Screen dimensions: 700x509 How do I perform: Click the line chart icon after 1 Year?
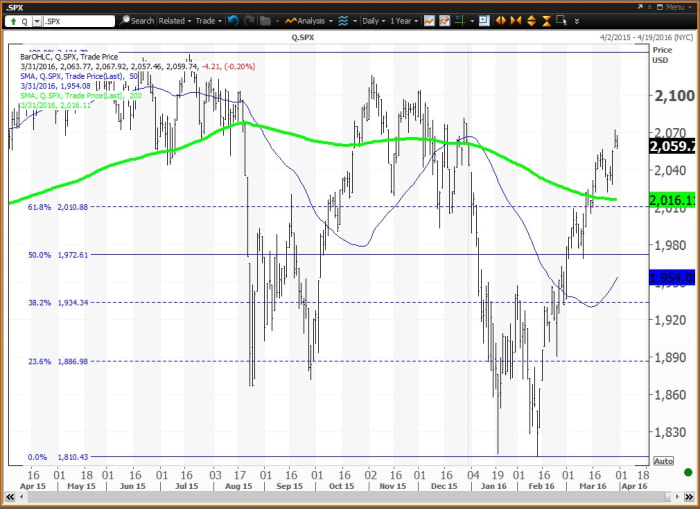429,21
